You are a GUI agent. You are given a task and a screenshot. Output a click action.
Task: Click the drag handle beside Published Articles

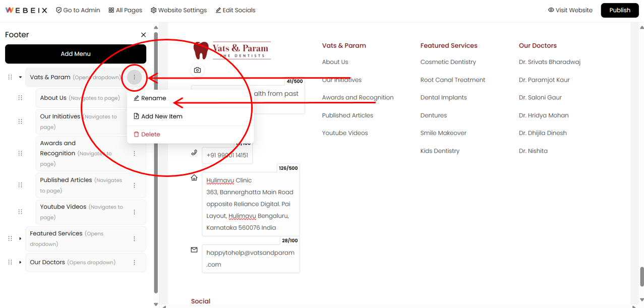[20, 185]
